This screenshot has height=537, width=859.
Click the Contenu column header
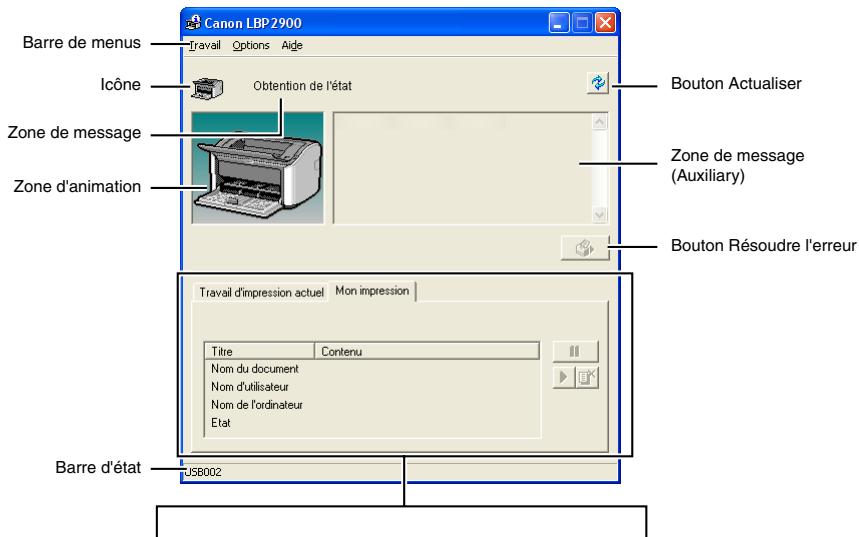(x=427, y=351)
